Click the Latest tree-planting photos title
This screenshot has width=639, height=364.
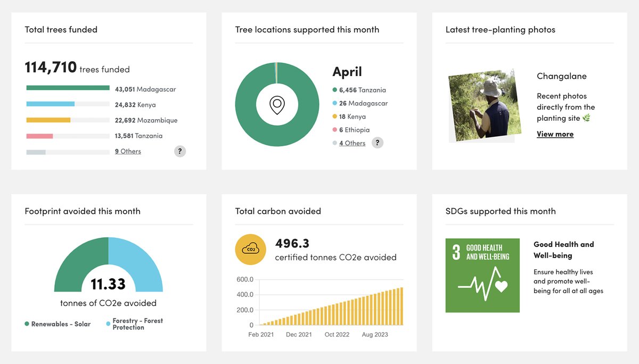click(501, 30)
